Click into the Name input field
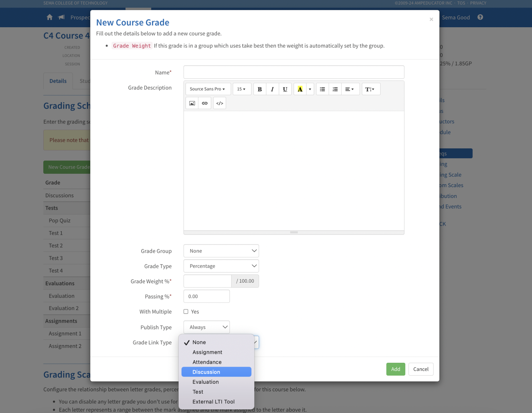Image resolution: width=532 pixels, height=413 pixels. [294, 72]
